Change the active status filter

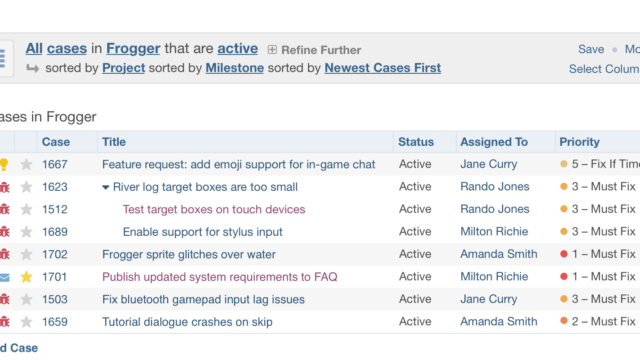238,49
